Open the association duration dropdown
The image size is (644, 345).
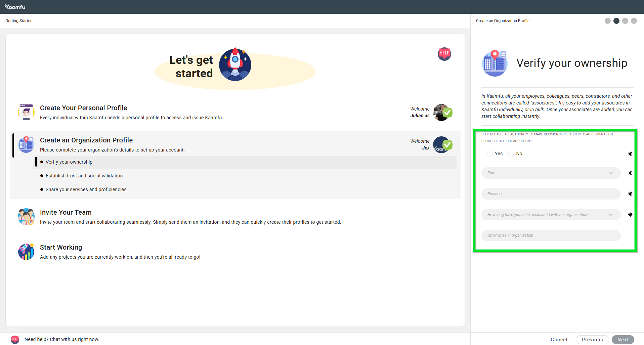tap(551, 215)
